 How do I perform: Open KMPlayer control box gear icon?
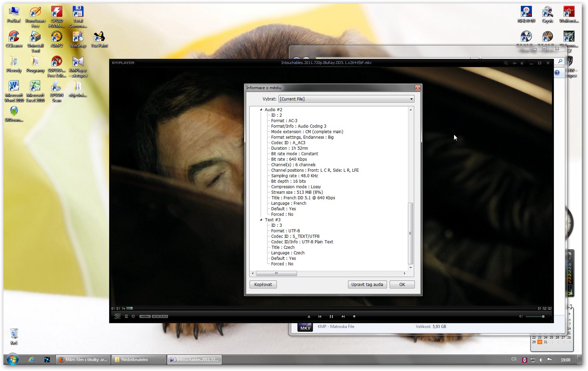point(133,316)
